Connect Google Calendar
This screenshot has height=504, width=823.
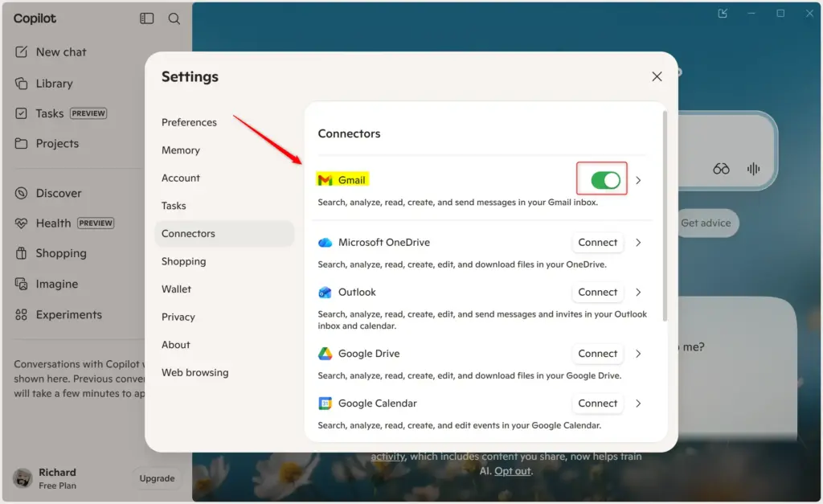(597, 404)
